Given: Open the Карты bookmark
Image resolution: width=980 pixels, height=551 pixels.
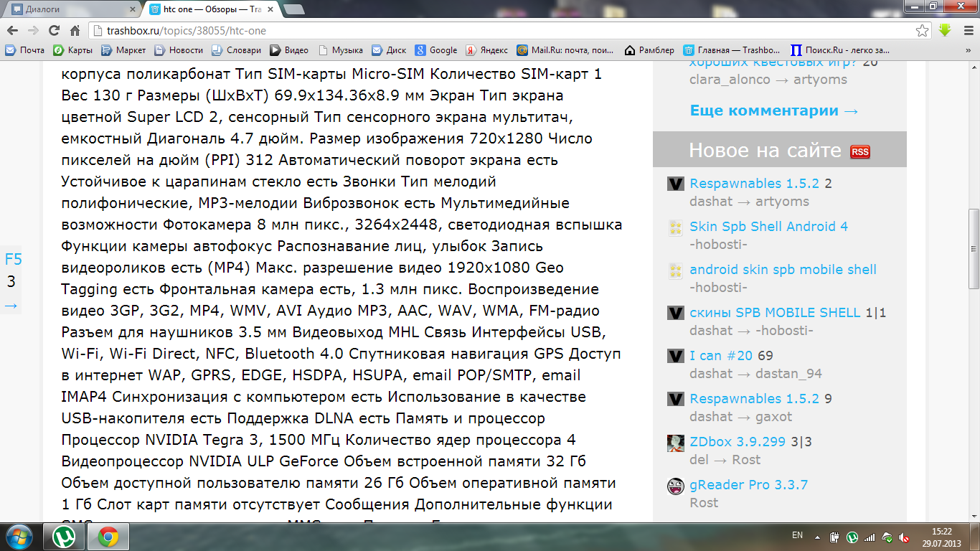Looking at the screenshot, I should (72, 50).
